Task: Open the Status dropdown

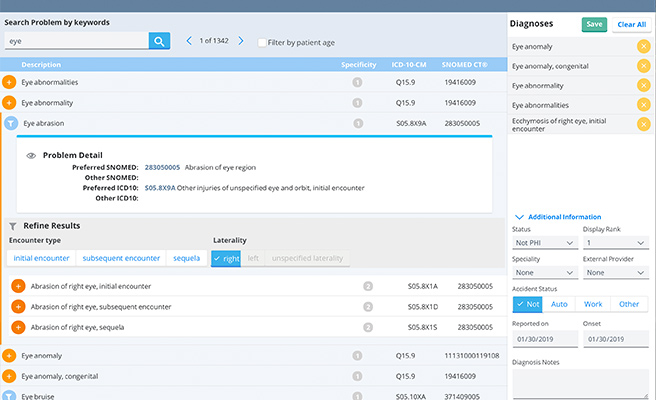Action: pyautogui.click(x=545, y=243)
